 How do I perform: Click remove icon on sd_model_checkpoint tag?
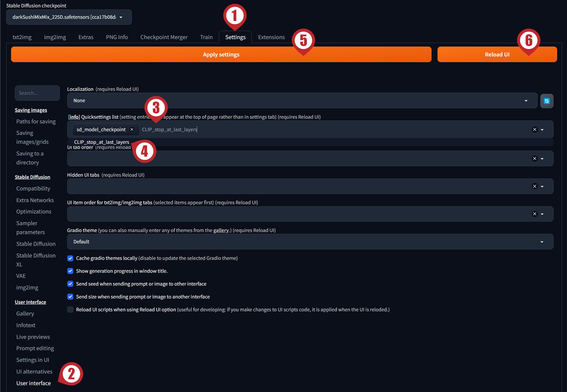[133, 129]
